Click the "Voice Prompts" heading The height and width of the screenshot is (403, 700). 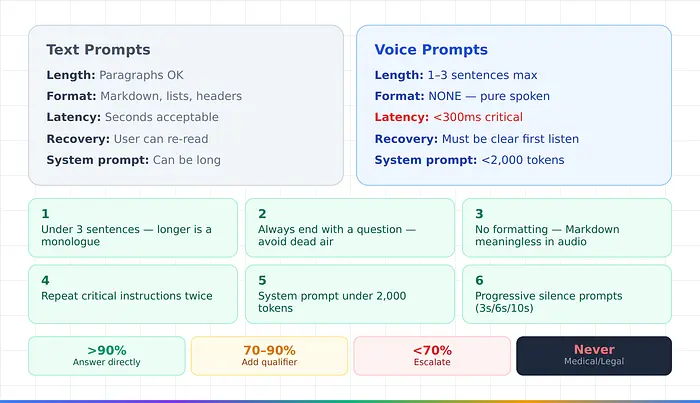[430, 50]
